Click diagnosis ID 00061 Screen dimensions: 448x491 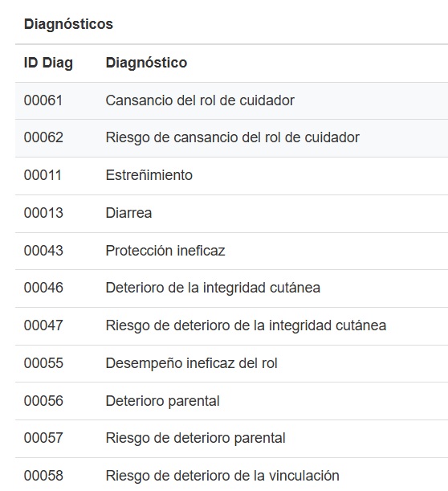click(43, 100)
